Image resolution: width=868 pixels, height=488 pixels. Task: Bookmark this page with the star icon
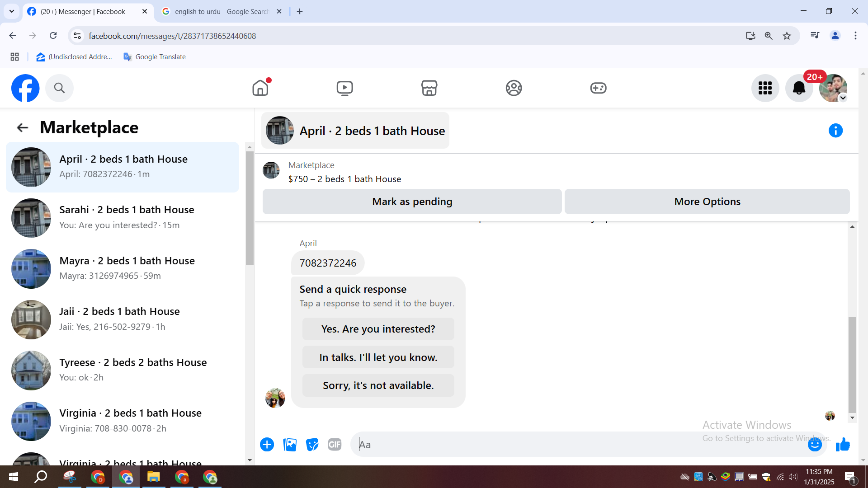pyautogui.click(x=787, y=36)
